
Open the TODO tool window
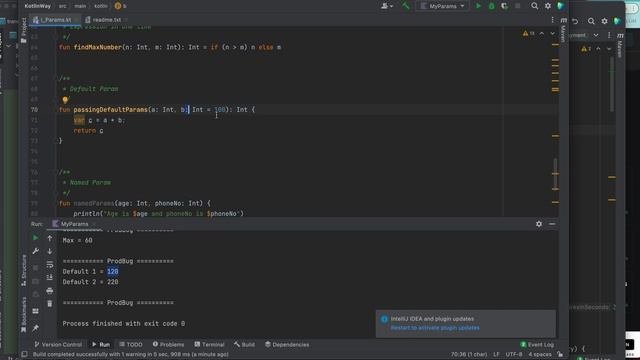pos(131,344)
